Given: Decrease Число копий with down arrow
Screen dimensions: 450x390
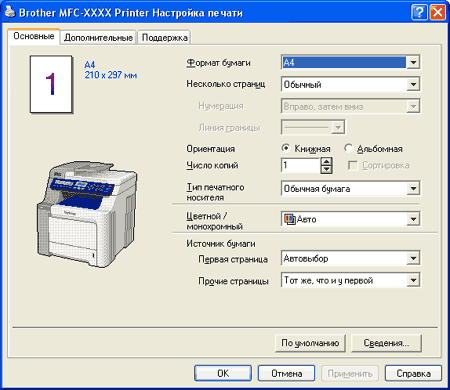Looking at the screenshot, I should pos(326,170).
